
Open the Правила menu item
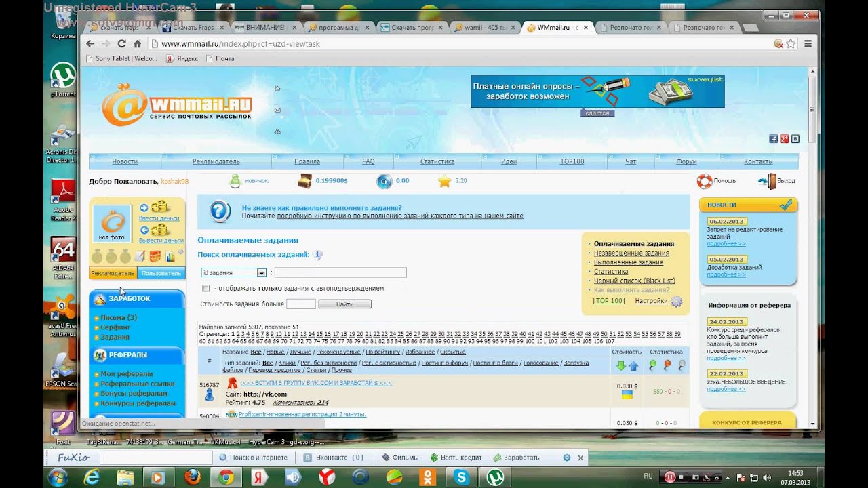pyautogui.click(x=307, y=161)
